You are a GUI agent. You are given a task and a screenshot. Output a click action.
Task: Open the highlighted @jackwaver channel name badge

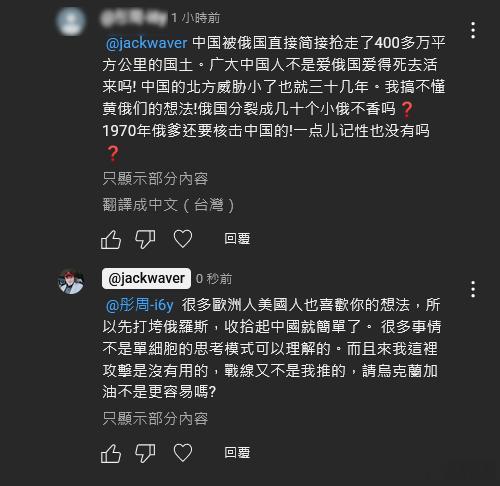pos(146,278)
